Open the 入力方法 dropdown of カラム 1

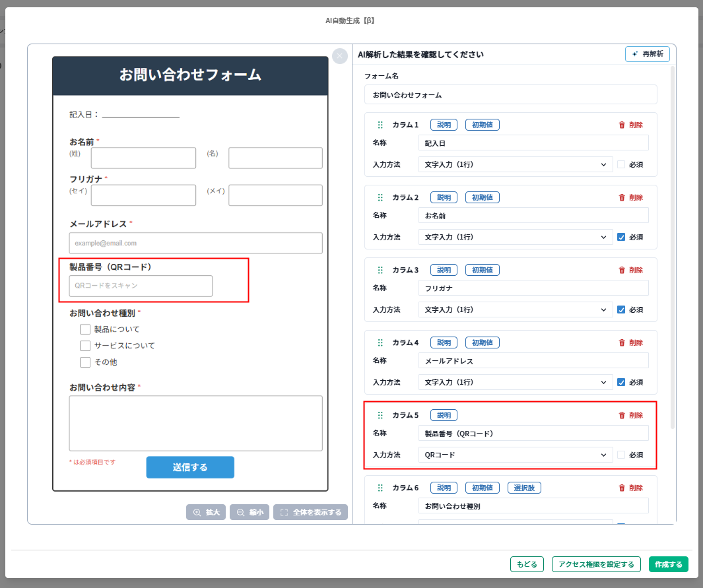pyautogui.click(x=516, y=164)
